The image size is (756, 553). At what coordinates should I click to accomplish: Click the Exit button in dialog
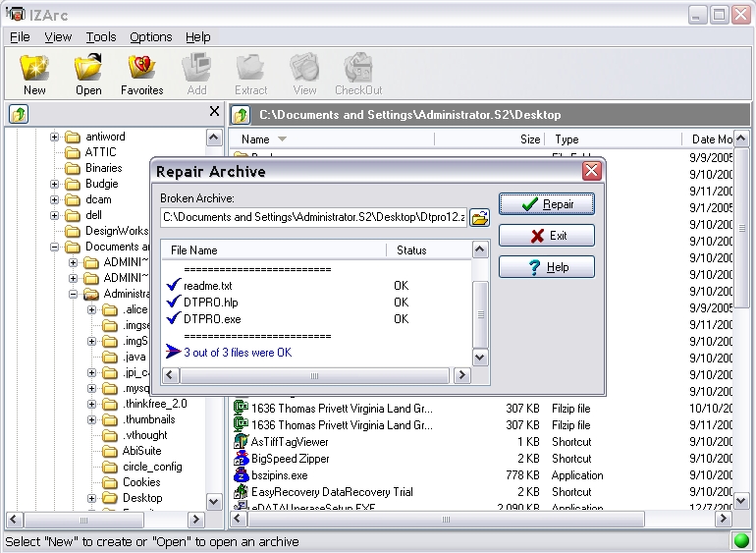[547, 236]
